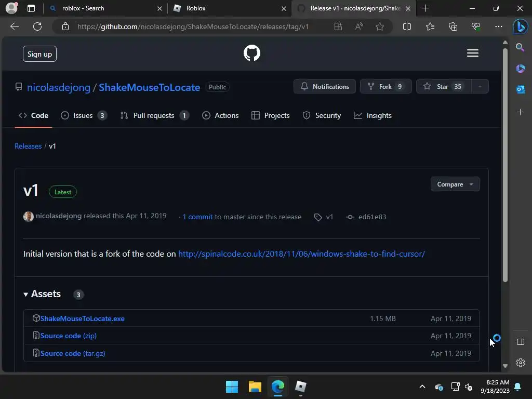Image resolution: width=532 pixels, height=399 pixels.
Task: Click the Latest release badge
Action: click(x=63, y=192)
